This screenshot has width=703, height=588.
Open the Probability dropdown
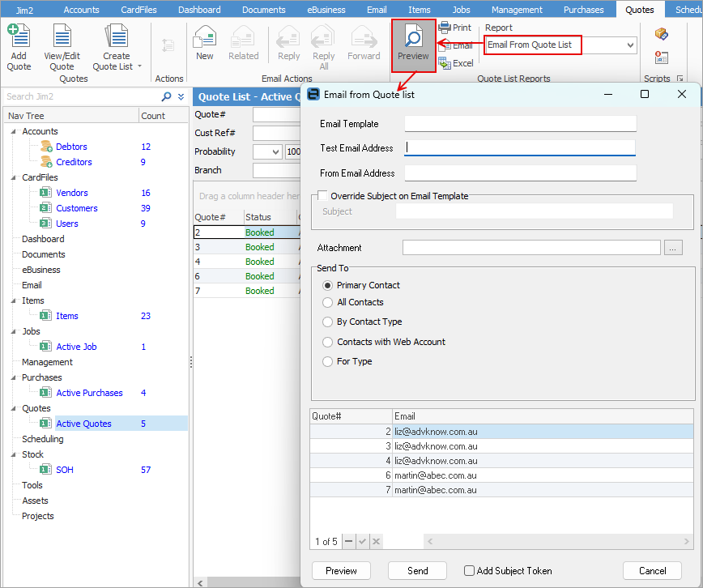point(275,152)
